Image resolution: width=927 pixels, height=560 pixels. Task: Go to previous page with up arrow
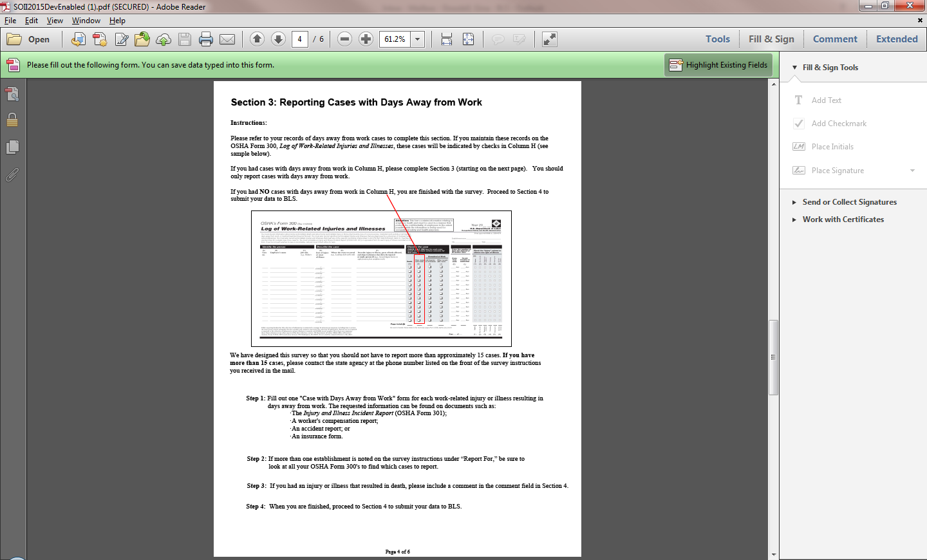tap(257, 39)
